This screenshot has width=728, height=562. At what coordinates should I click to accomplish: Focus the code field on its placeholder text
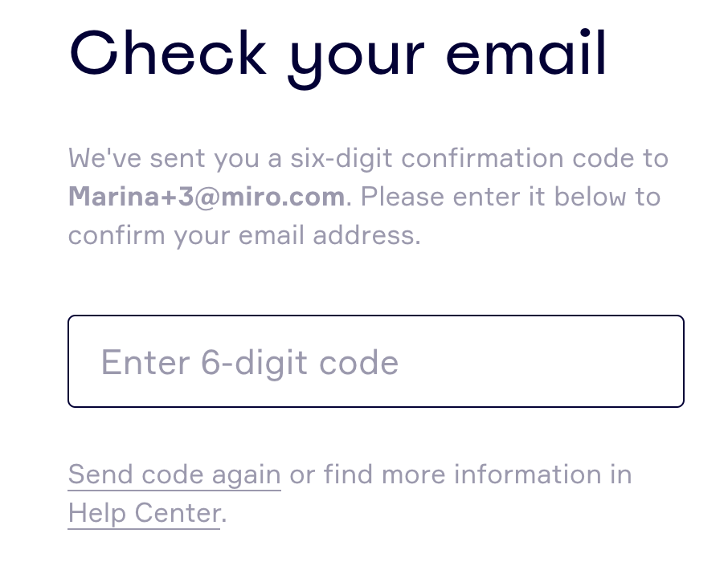(250, 363)
